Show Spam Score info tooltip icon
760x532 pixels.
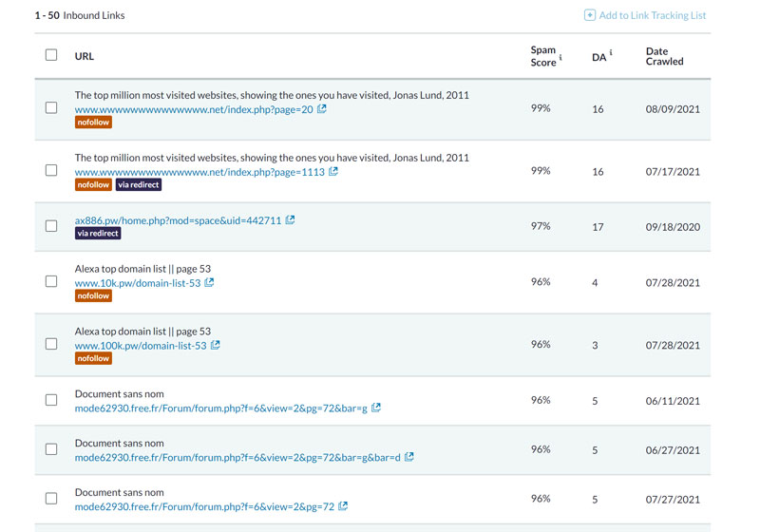(560, 57)
